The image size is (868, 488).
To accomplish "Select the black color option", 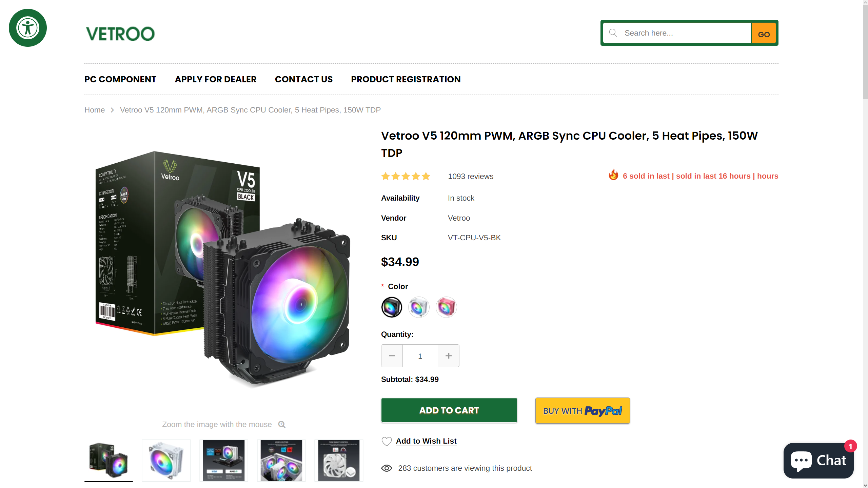I will click(392, 307).
